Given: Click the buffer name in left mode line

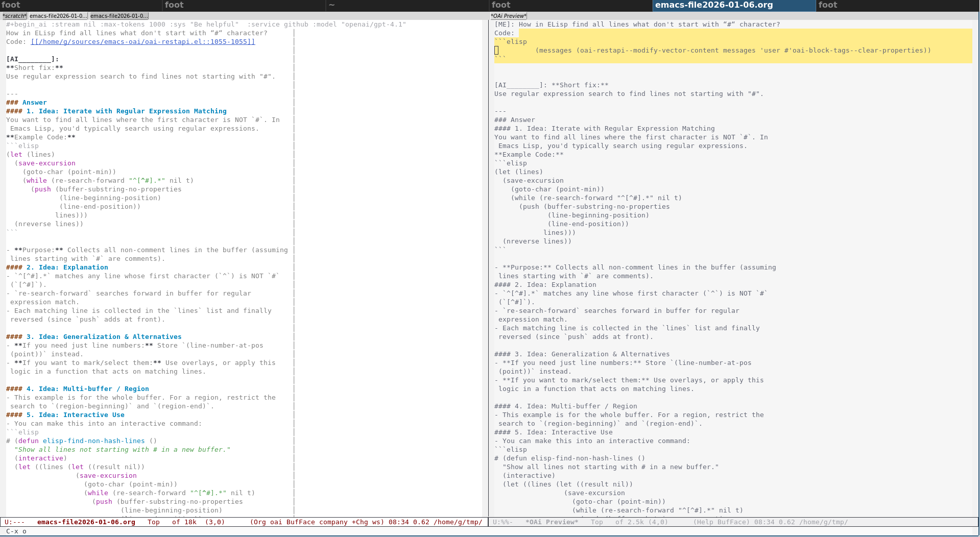Looking at the screenshot, I should click(86, 522).
